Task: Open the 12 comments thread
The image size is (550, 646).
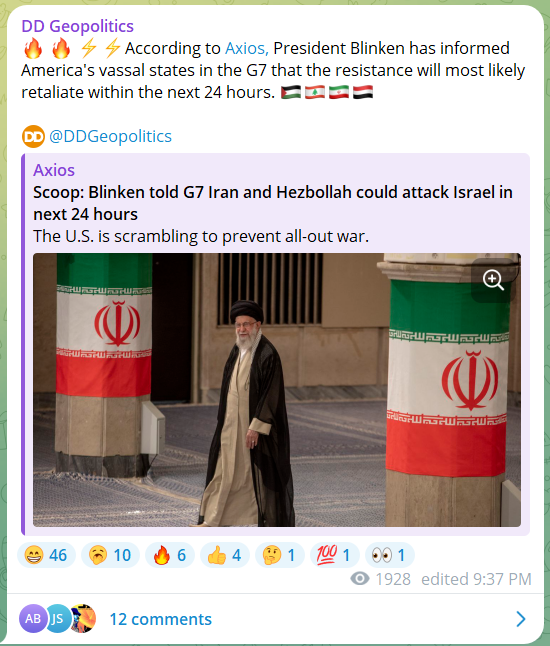Action: click(161, 619)
